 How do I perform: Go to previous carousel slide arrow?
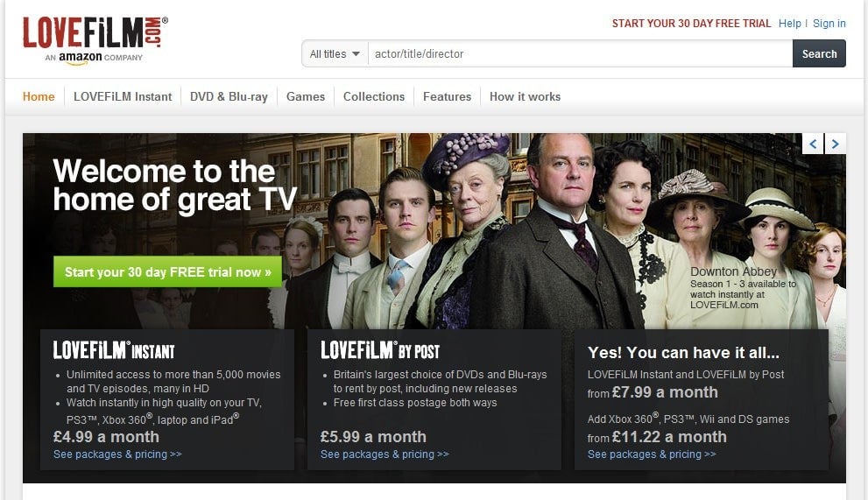(813, 144)
